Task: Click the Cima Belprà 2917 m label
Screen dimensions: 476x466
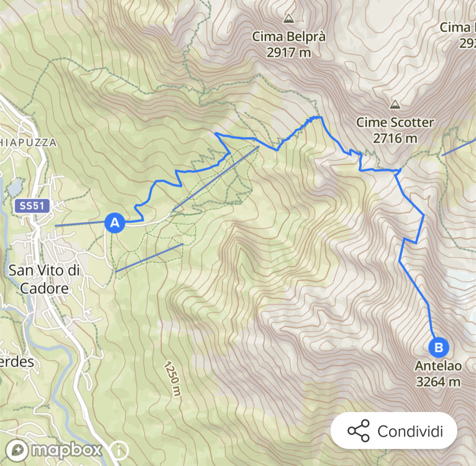Action: point(289,45)
